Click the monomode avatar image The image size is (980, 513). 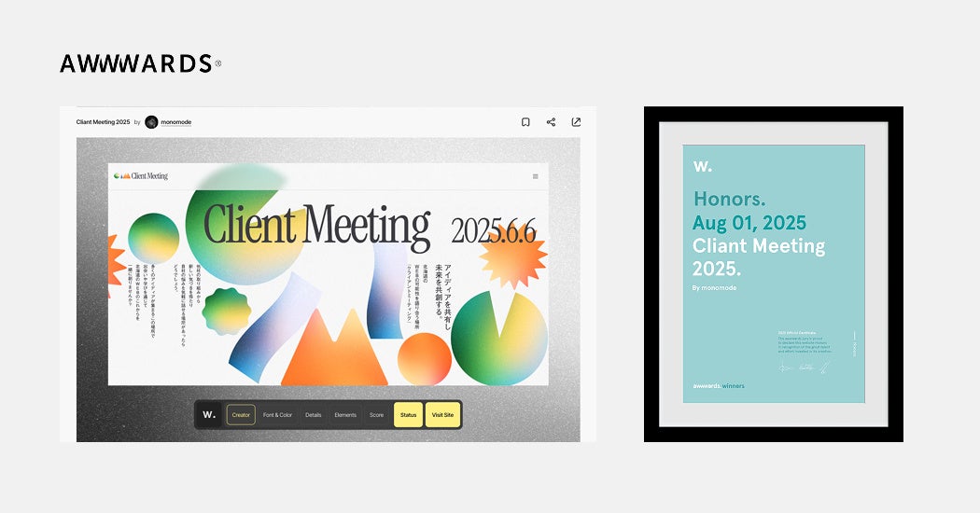(151, 122)
